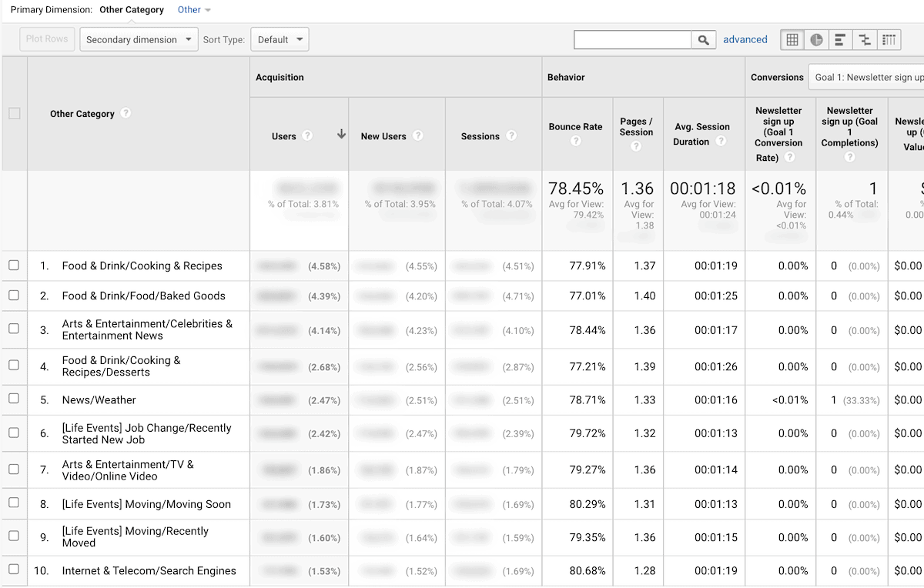Sort by Goal 1 Completions header
The height and width of the screenshot is (588, 924).
pyautogui.click(x=849, y=126)
